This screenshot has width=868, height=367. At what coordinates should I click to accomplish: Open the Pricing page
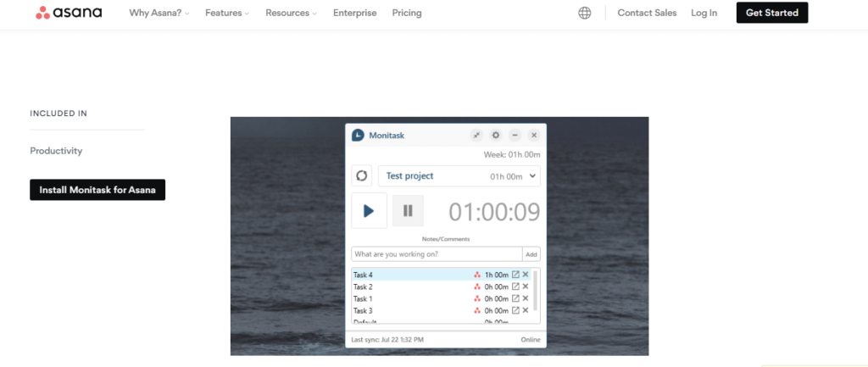407,13
